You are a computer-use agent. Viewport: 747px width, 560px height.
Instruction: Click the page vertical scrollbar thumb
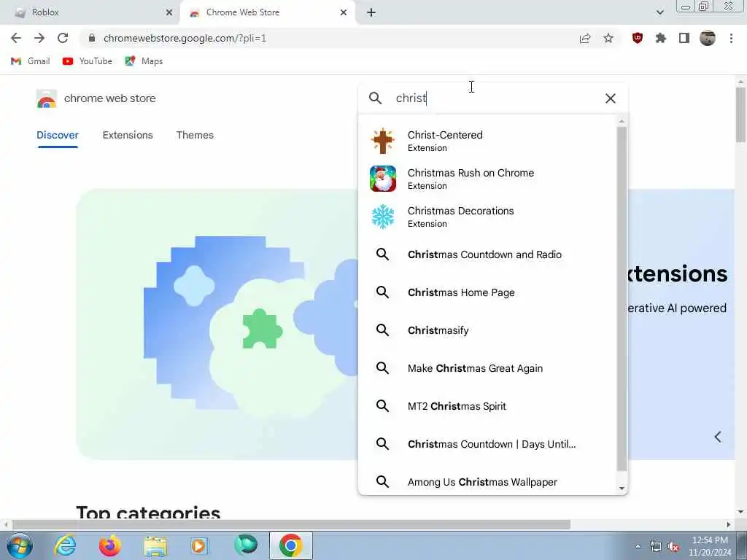coord(740,114)
